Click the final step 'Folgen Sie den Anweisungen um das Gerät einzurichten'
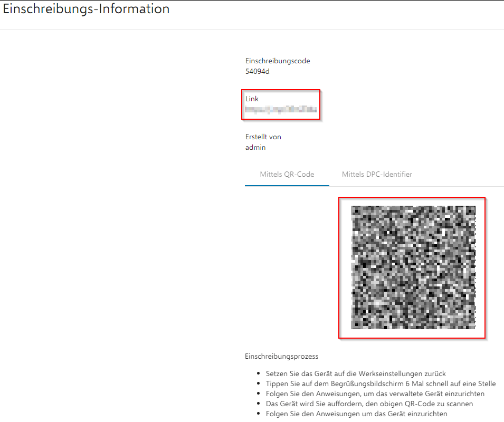The width and height of the screenshot is (504, 422). coord(356,414)
